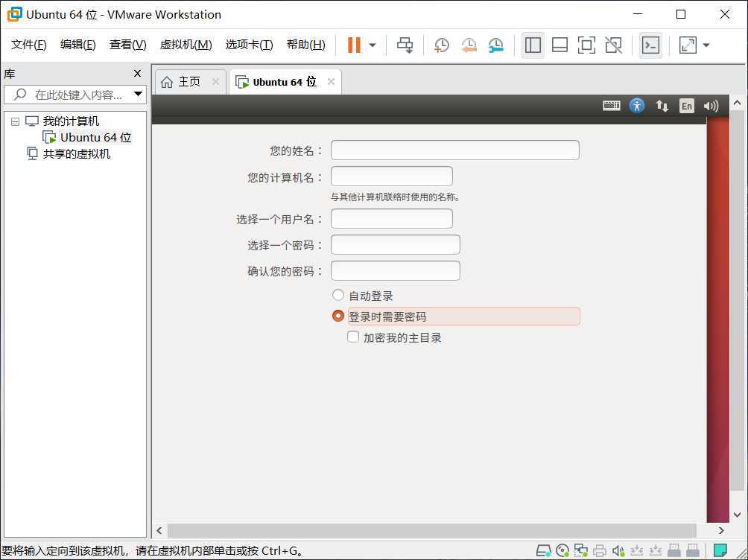
Task: Toggle the thumbnail bar view button
Action: coord(560,45)
